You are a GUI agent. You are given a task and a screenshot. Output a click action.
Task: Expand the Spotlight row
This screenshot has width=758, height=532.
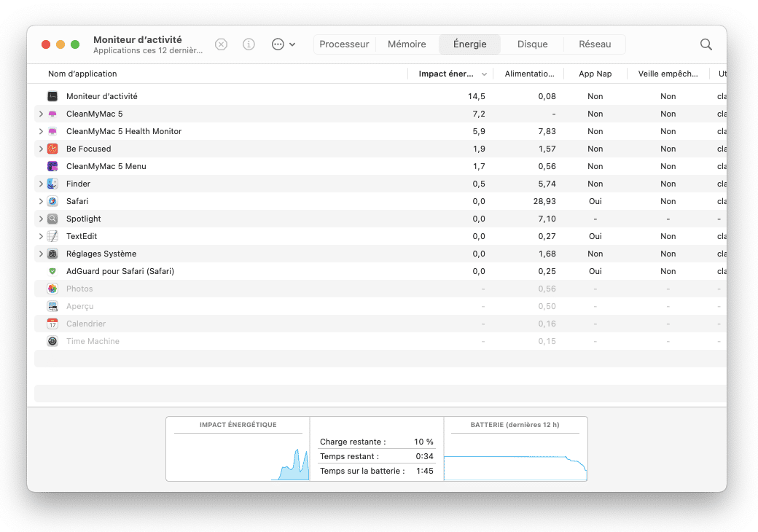[41, 219]
